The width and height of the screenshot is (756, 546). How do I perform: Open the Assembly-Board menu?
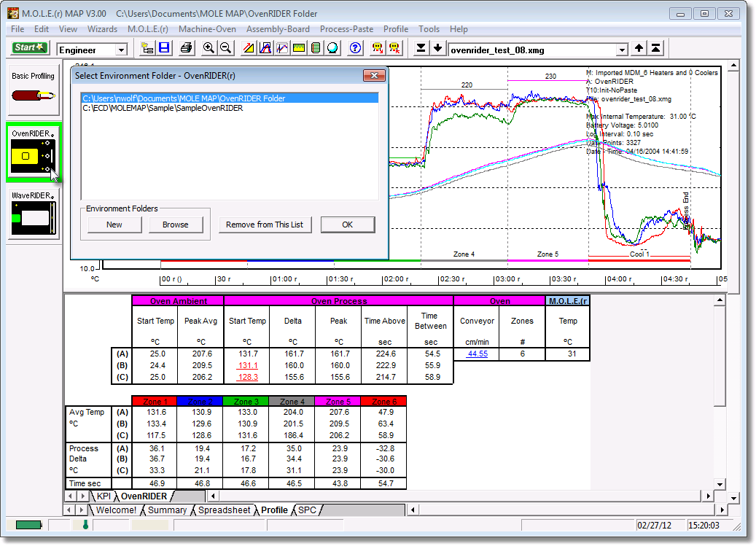278,29
